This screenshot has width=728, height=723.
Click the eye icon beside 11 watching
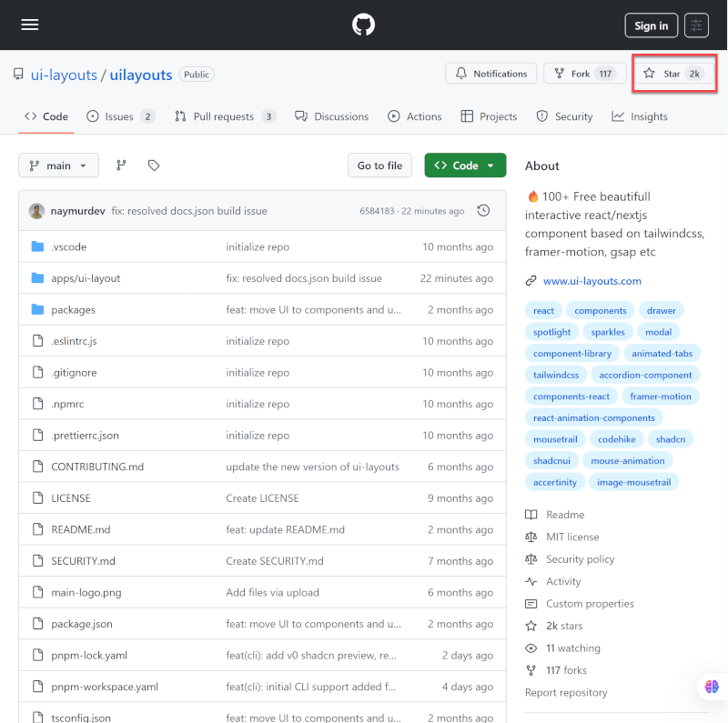[531, 648]
